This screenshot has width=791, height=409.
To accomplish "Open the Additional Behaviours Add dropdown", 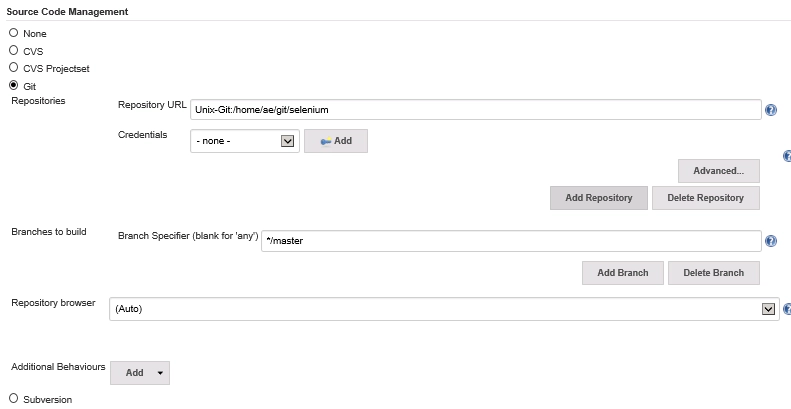I will click(140, 373).
